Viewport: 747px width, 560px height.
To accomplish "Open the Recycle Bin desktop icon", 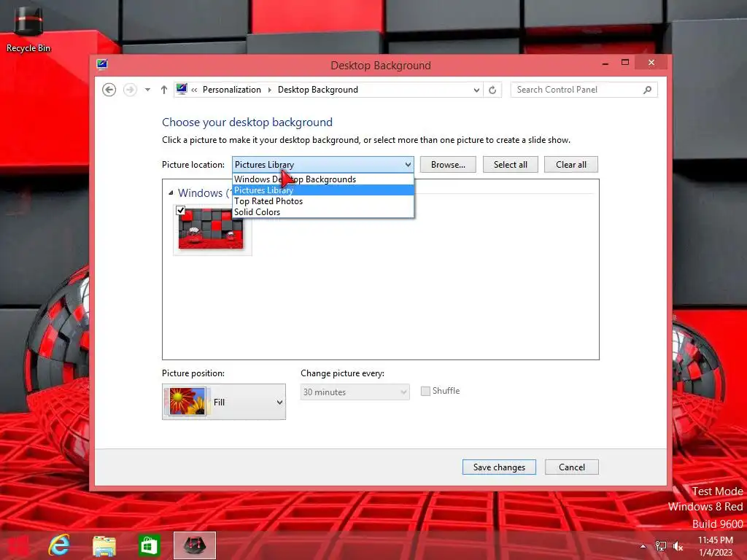I will pos(28,28).
